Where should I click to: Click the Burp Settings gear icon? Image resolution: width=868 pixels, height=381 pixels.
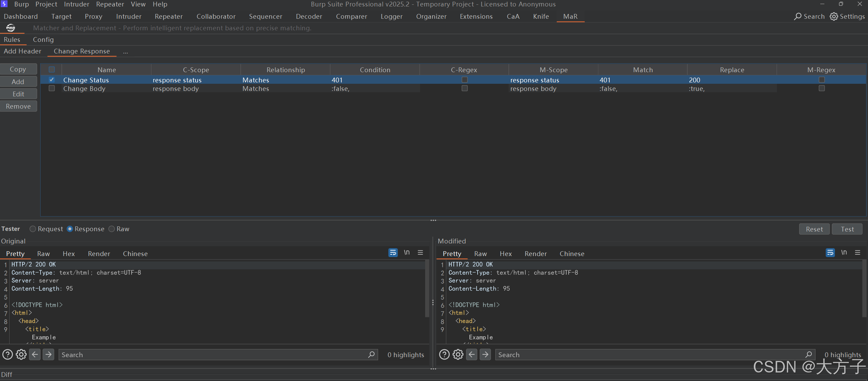tap(834, 16)
